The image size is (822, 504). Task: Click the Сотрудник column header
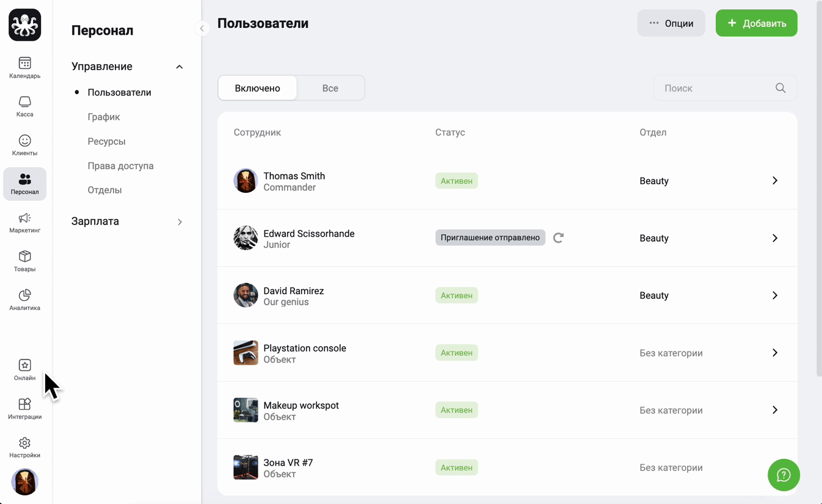point(257,132)
